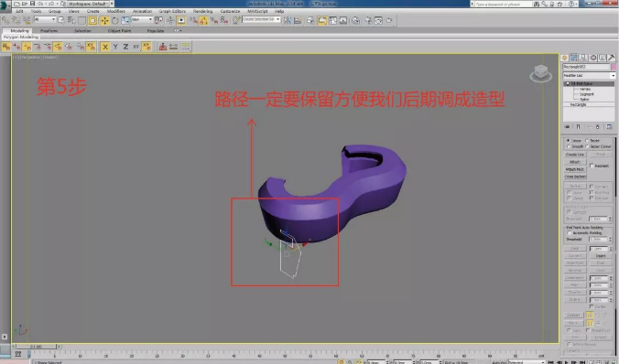Constrain to Z axis button
619x364 pixels.
[125, 47]
